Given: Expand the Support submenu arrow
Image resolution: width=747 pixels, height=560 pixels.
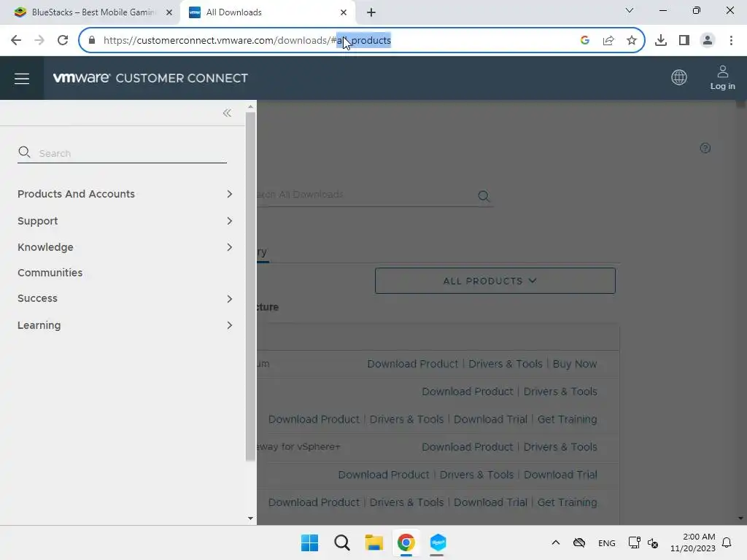Looking at the screenshot, I should click(230, 221).
